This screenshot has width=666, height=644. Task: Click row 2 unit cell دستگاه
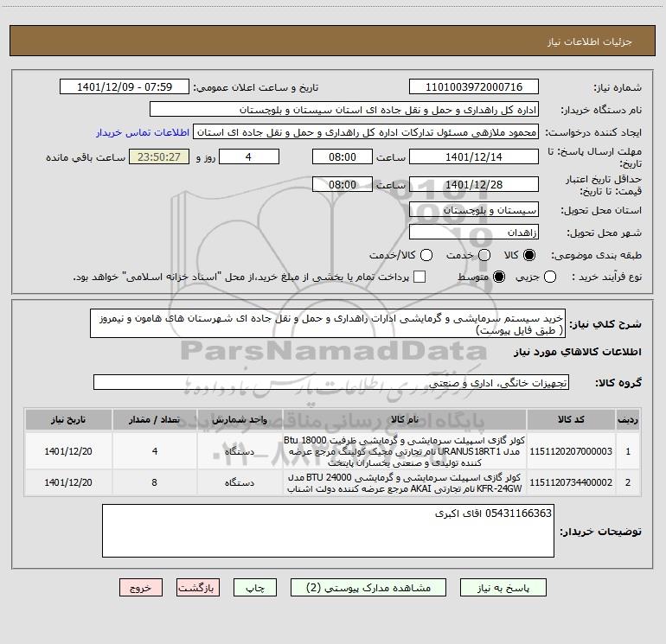click(240, 482)
